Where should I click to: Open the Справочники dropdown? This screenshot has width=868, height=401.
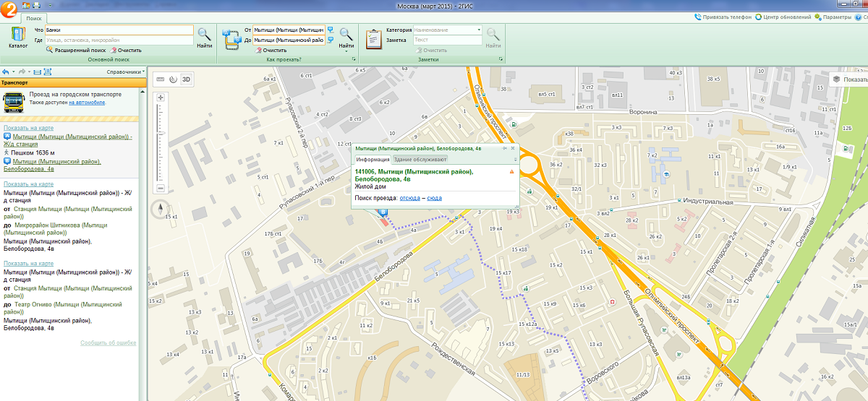pyautogui.click(x=126, y=72)
